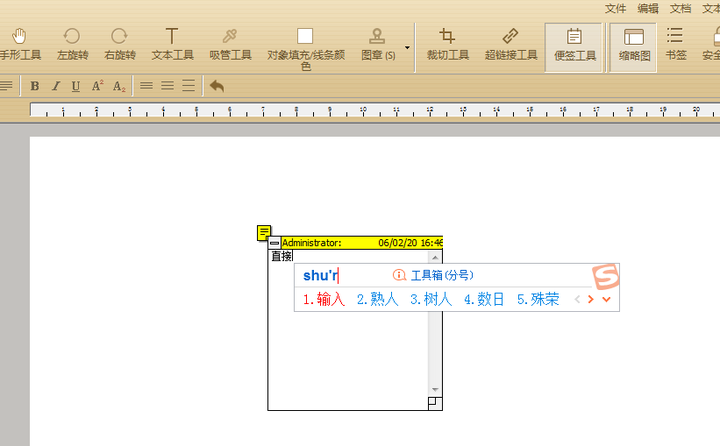Click the note resize corner handle
The image size is (720, 446).
tap(435, 403)
